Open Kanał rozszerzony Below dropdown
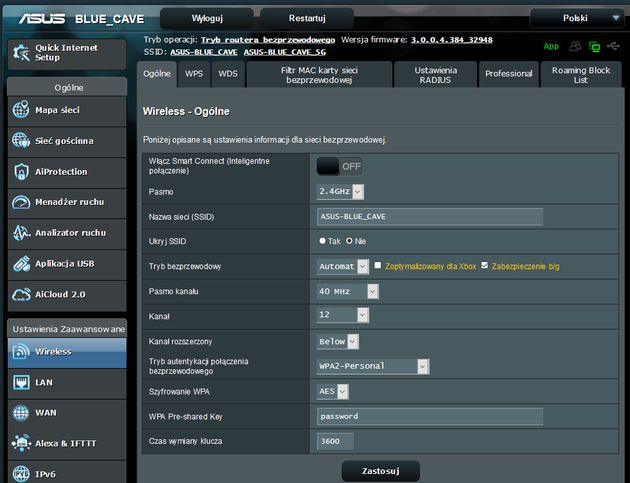630x483 pixels. click(338, 342)
